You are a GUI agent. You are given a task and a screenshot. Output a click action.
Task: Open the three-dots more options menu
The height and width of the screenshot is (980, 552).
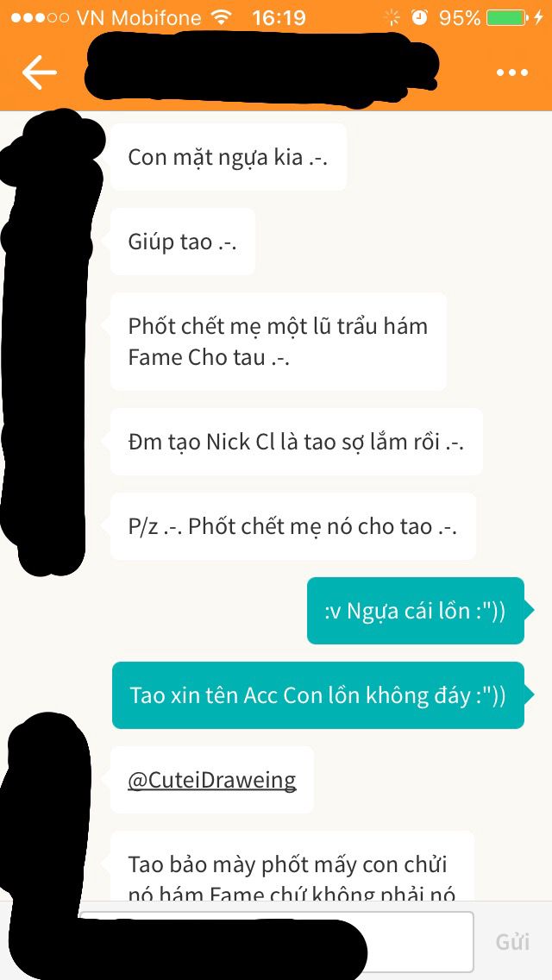[512, 73]
